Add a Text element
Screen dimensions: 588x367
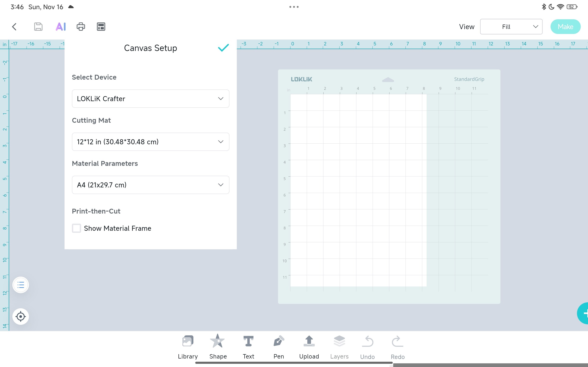point(248,346)
